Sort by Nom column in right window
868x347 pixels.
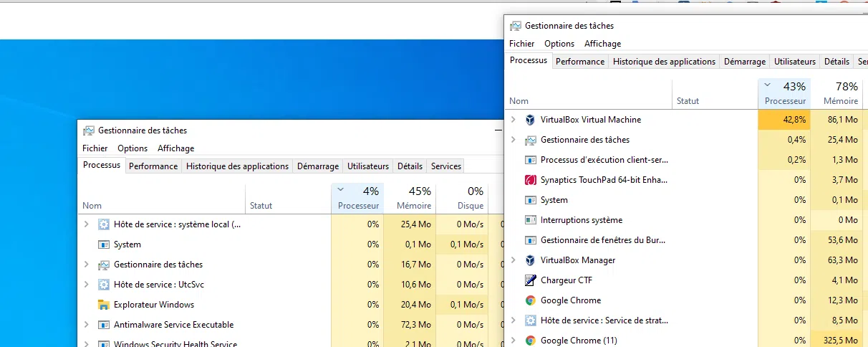[589, 94]
